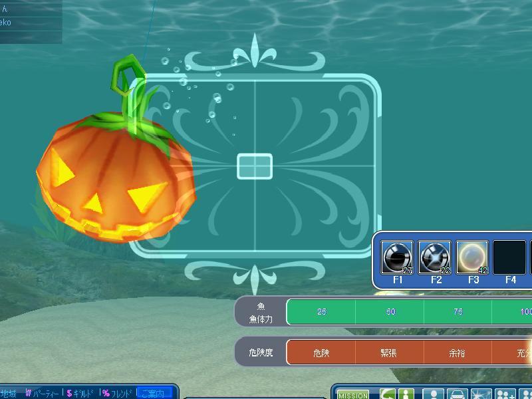The height and width of the screenshot is (399, 532).
Task: Click the 緊張 segment of danger gauge
Action: (390, 353)
